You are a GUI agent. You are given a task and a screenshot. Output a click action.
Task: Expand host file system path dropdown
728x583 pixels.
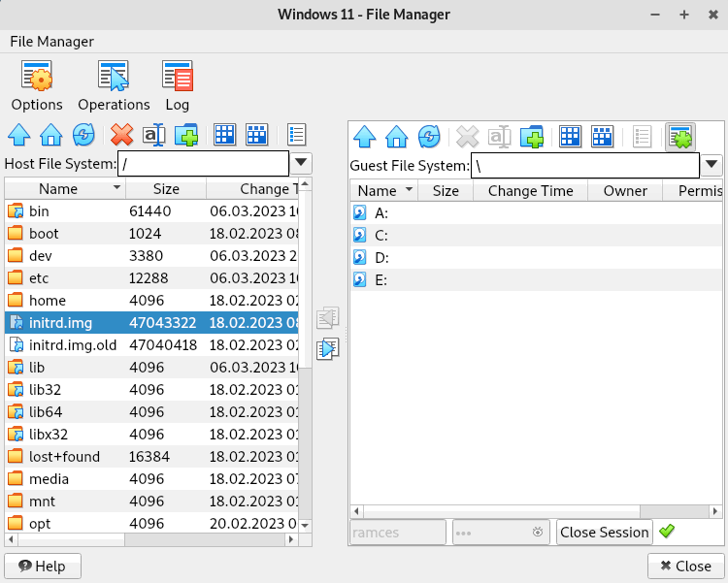point(301,163)
